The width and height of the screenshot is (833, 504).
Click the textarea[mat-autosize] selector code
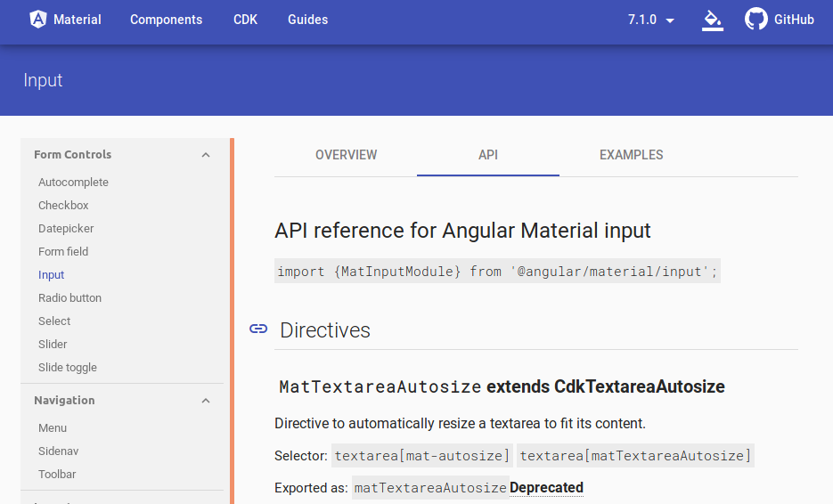pyautogui.click(x=422, y=456)
